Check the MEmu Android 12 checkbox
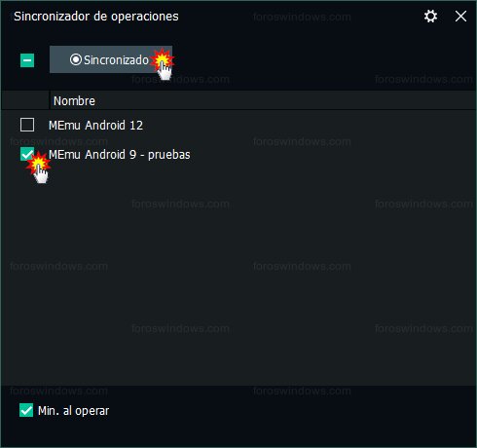 (x=27, y=125)
